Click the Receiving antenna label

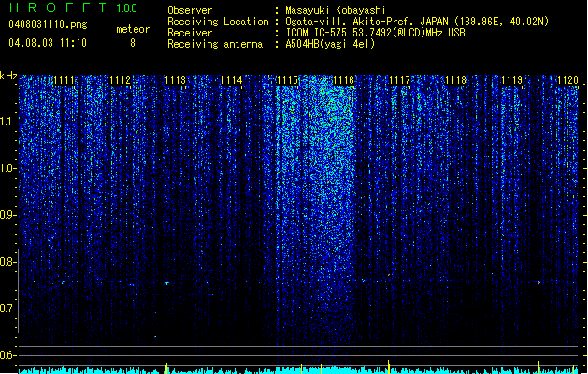pyautogui.click(x=215, y=44)
